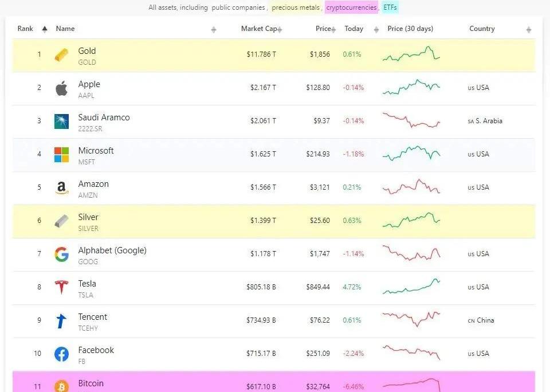Select the Amazon logo icon

tap(61, 188)
